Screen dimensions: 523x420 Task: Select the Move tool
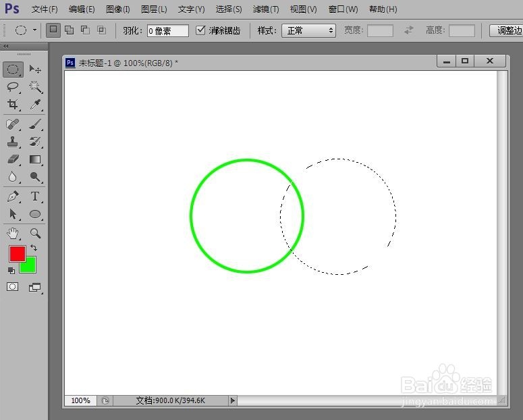point(35,70)
